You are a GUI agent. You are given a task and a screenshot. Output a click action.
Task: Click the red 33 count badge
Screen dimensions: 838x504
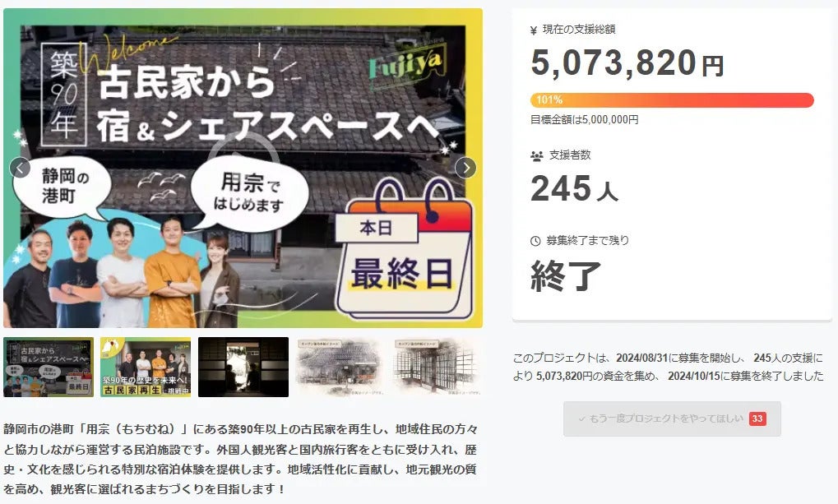click(757, 418)
